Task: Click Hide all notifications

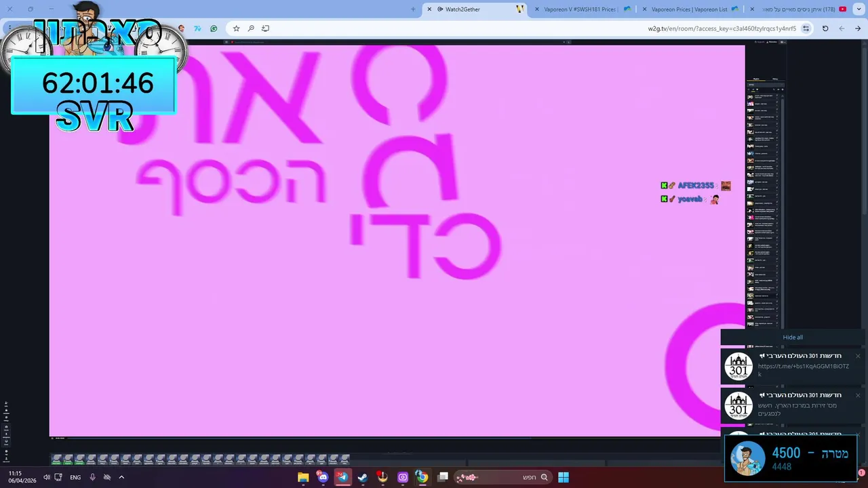Action: 793,338
